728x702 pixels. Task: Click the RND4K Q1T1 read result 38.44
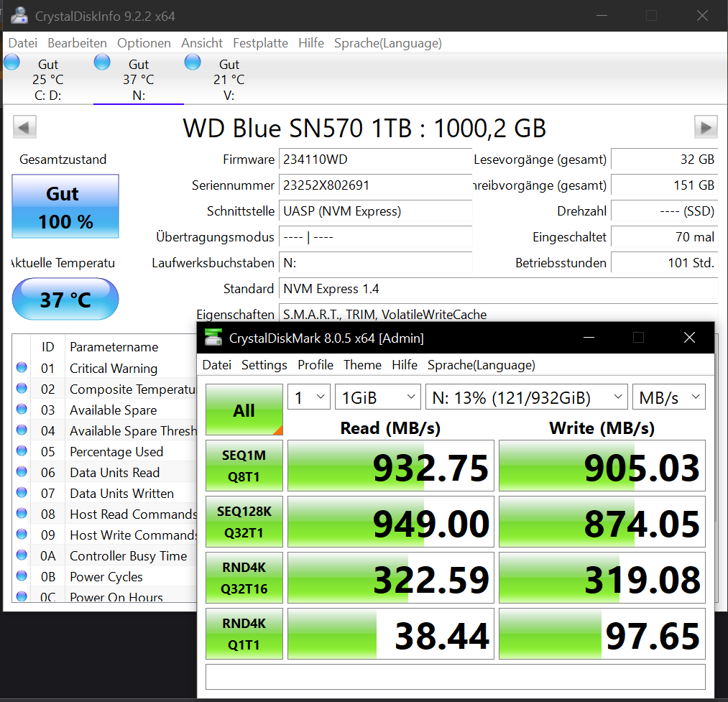click(x=391, y=634)
